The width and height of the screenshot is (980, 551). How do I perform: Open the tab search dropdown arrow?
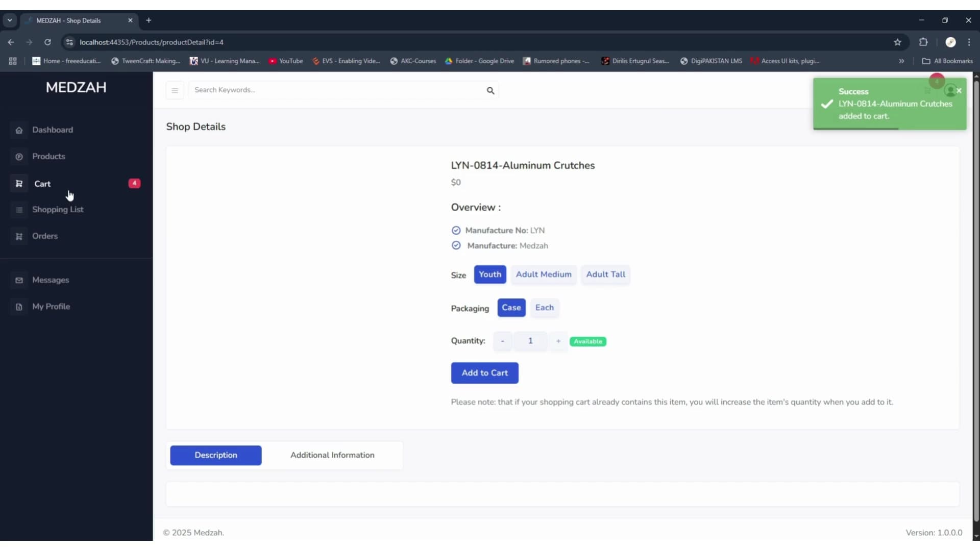click(x=10, y=20)
